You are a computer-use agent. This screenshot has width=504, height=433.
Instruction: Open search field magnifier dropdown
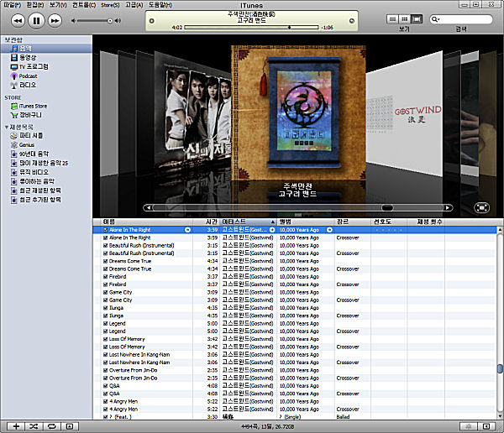click(x=435, y=19)
